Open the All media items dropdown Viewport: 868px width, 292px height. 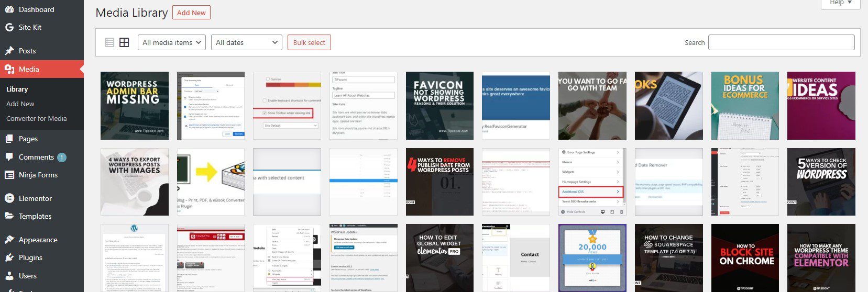171,42
